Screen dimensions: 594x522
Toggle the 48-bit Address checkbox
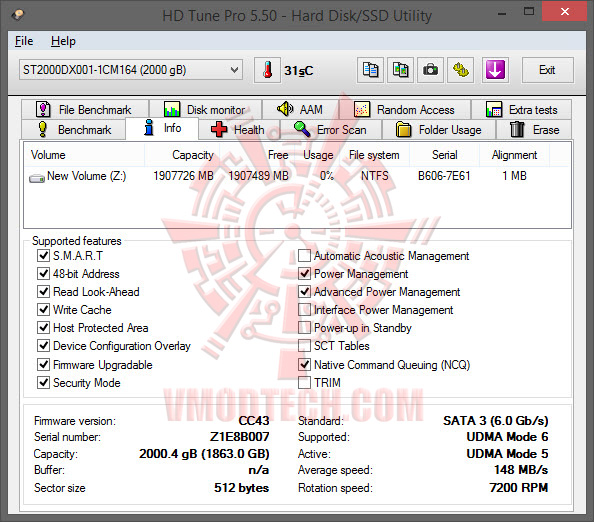tap(43, 274)
